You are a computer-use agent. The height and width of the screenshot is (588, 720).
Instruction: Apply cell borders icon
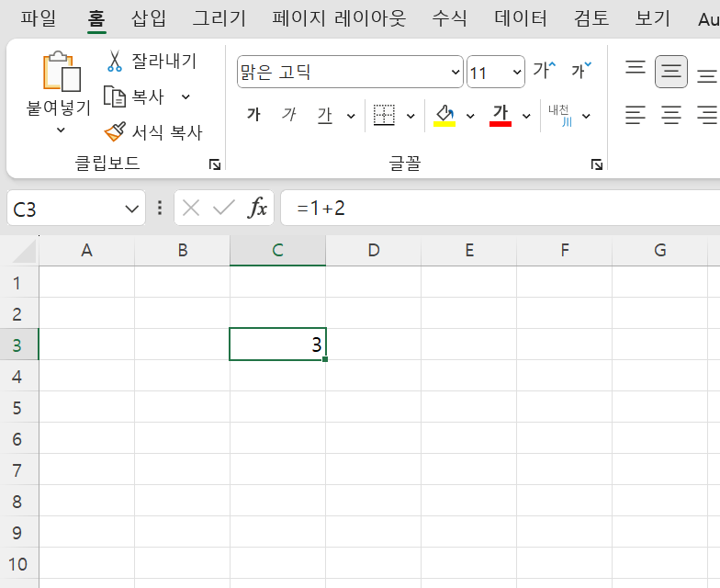click(x=384, y=115)
